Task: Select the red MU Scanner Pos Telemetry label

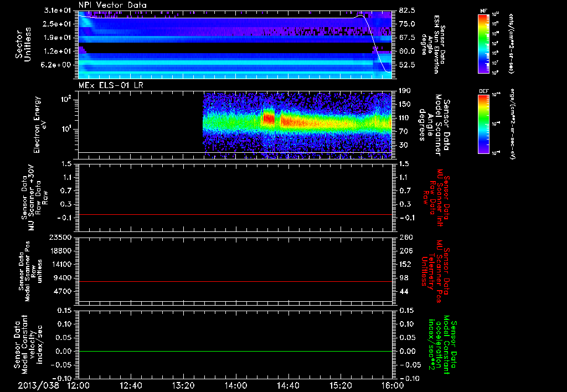Action: (x=435, y=271)
